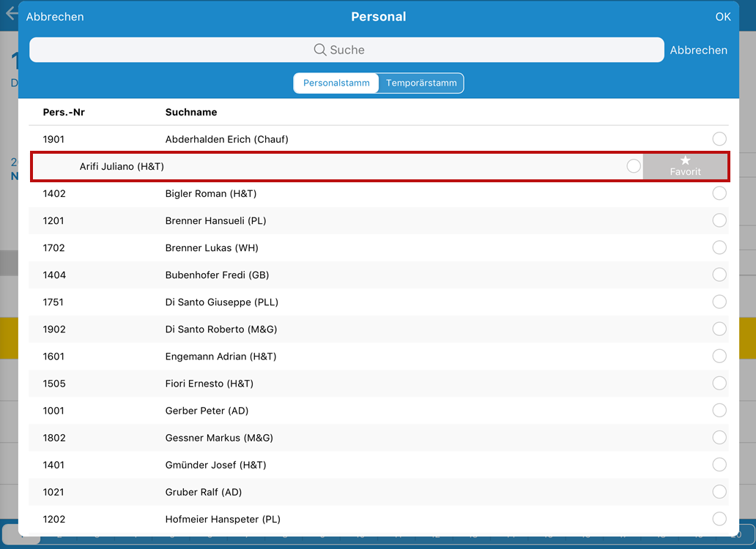This screenshot has height=549, width=756.
Task: Click personnel number 1702
Action: 53,248
